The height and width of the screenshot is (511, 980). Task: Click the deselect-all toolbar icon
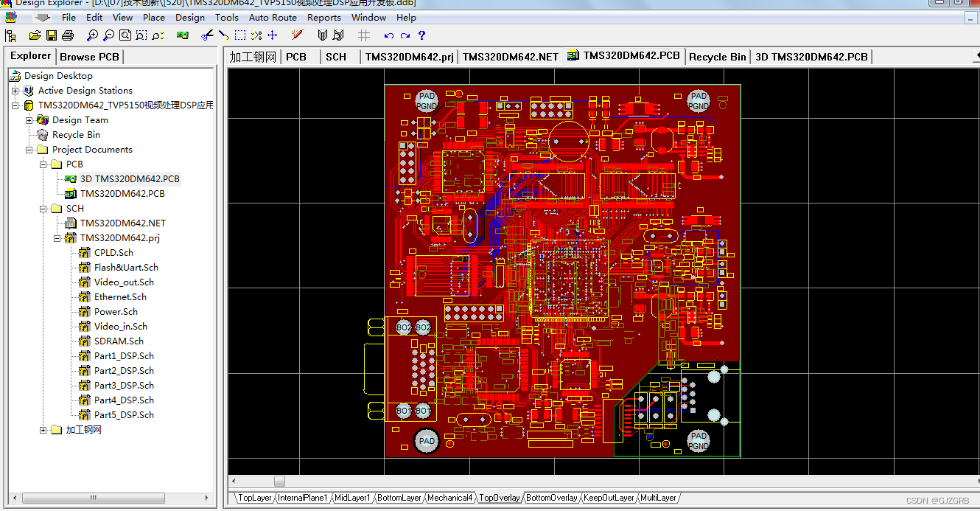(x=256, y=35)
